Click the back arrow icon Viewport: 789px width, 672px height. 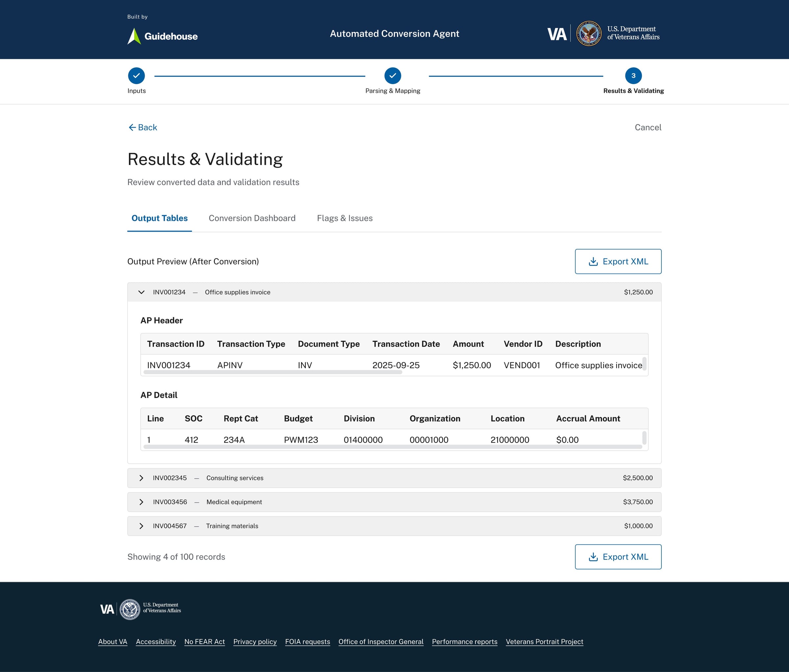132,127
